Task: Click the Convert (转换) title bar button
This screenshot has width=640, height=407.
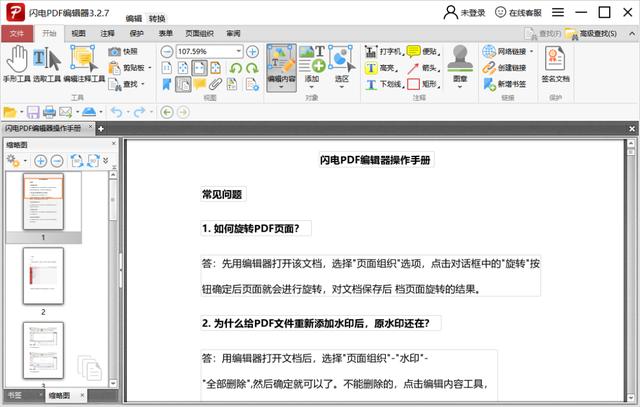Action: (157, 18)
